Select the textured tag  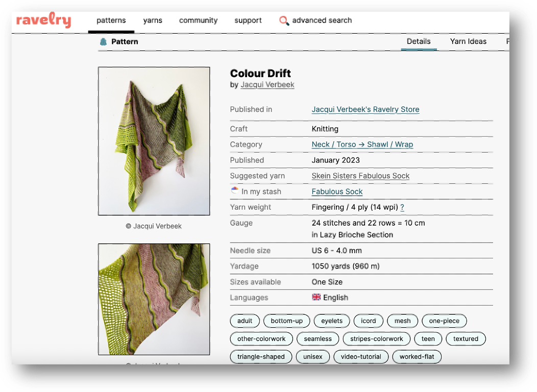[x=466, y=338]
